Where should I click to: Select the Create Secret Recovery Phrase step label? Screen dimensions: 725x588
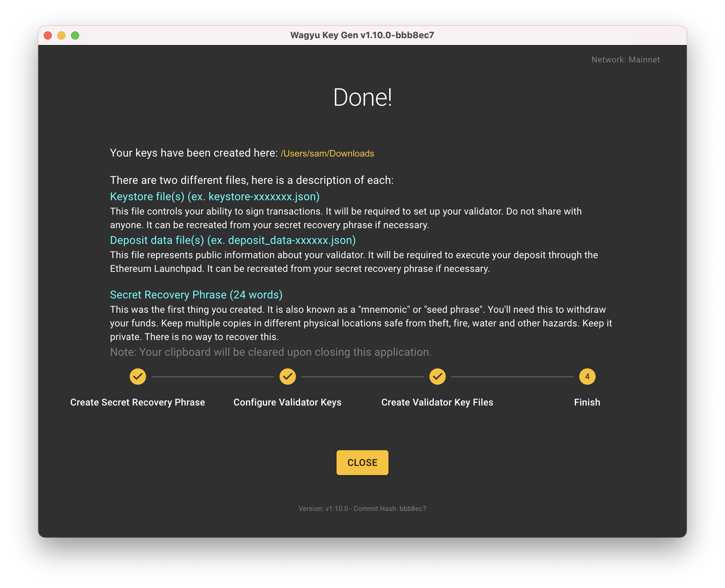pyautogui.click(x=138, y=402)
